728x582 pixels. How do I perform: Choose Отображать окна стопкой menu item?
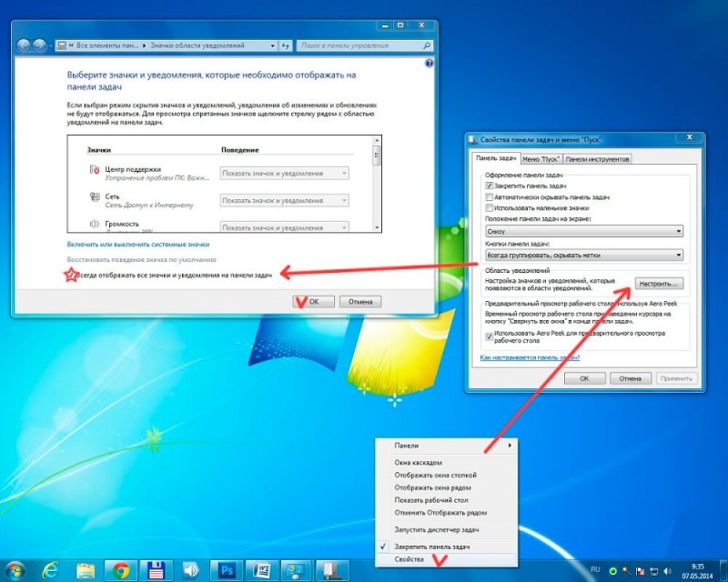coord(446,476)
